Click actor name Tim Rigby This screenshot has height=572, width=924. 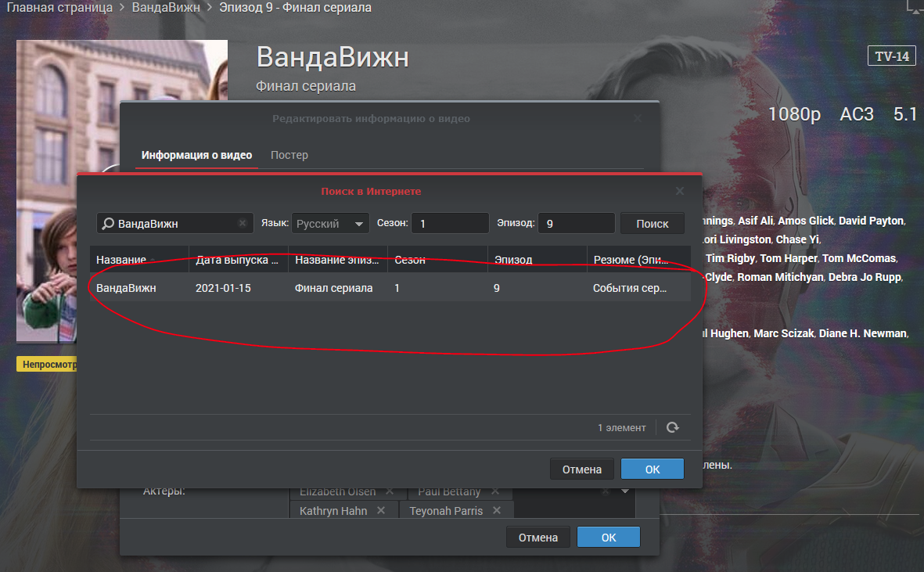(730, 258)
